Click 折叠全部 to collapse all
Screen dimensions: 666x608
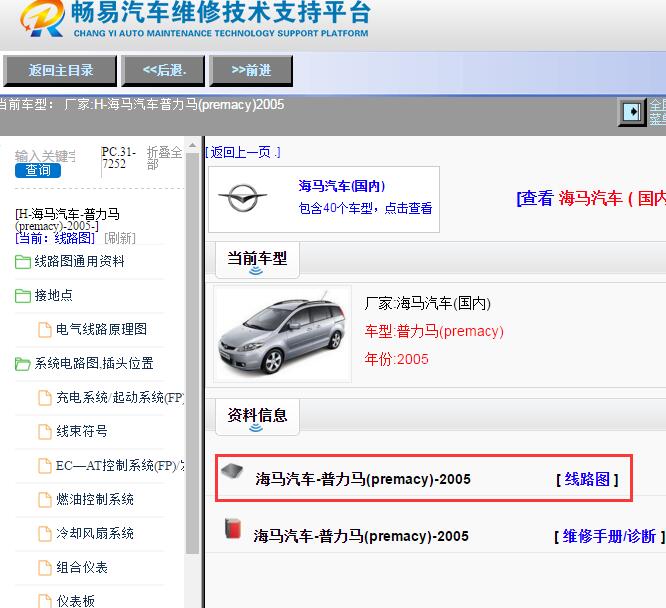164,158
